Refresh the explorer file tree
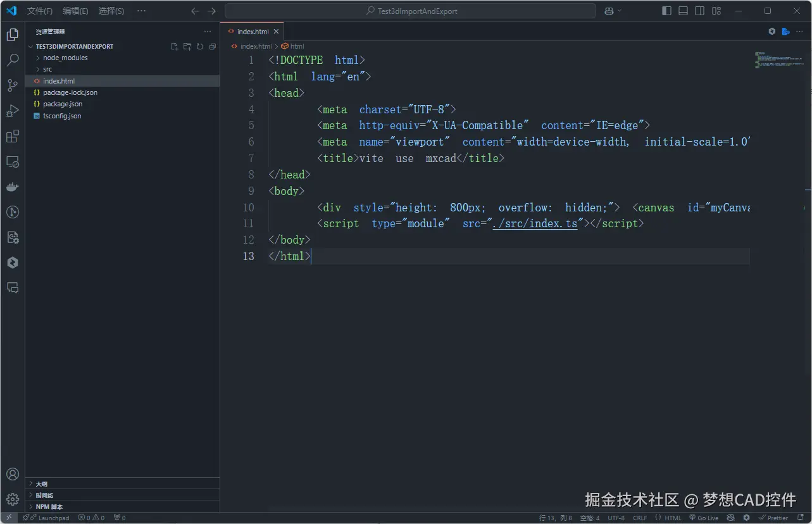This screenshot has height=524, width=812. (x=200, y=46)
